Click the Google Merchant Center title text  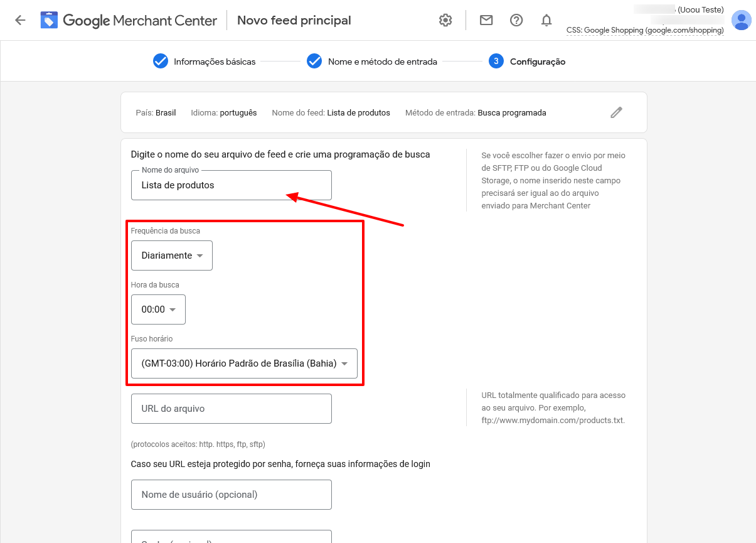coord(140,21)
